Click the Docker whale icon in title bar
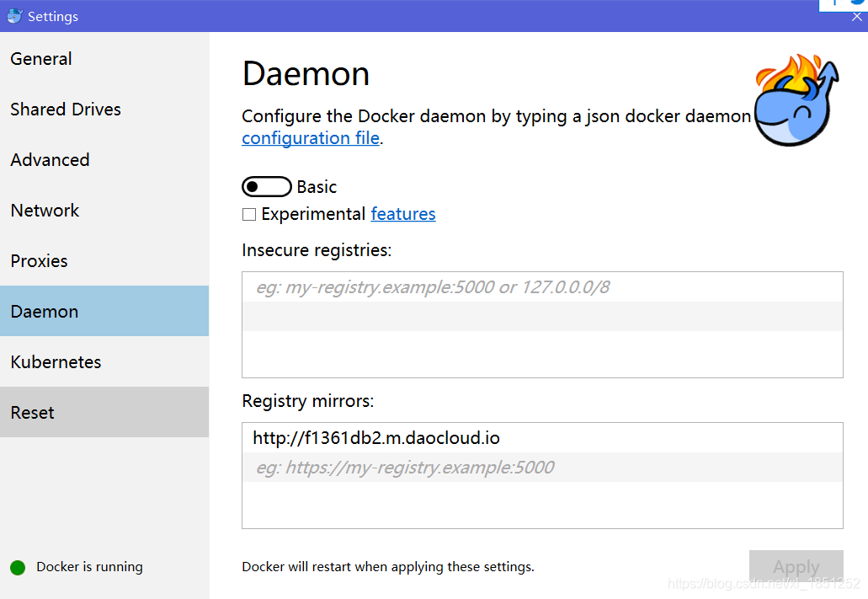Viewport: 868px width, 599px height. point(14,16)
